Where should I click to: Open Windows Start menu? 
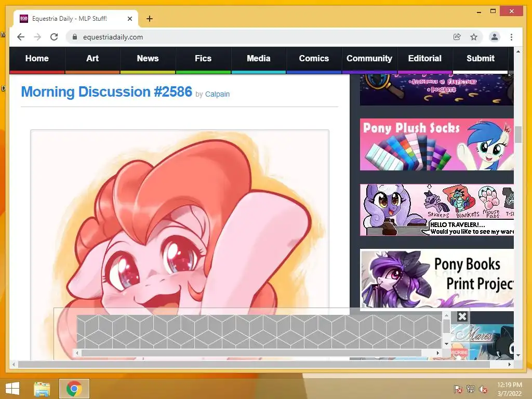tap(12, 389)
